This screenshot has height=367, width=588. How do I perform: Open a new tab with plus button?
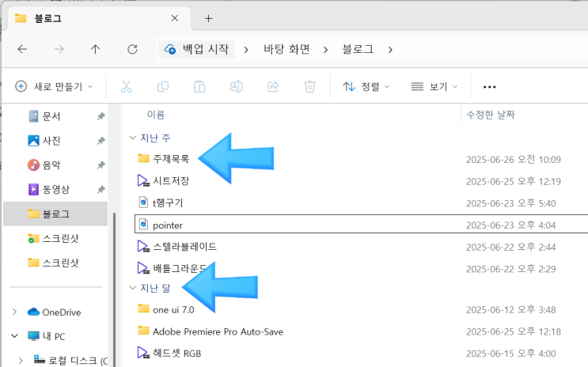click(x=208, y=18)
